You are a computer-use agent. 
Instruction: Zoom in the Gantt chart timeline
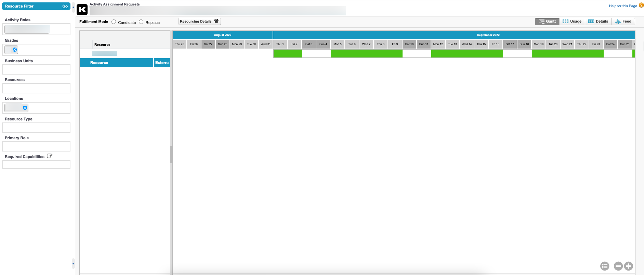pos(629,266)
